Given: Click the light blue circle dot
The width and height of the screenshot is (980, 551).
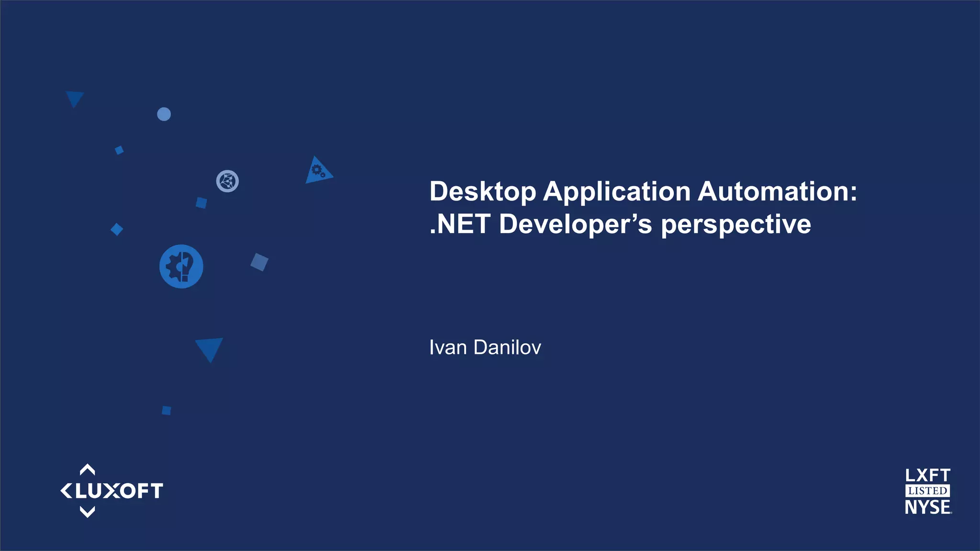Looking at the screenshot, I should click(x=164, y=114).
